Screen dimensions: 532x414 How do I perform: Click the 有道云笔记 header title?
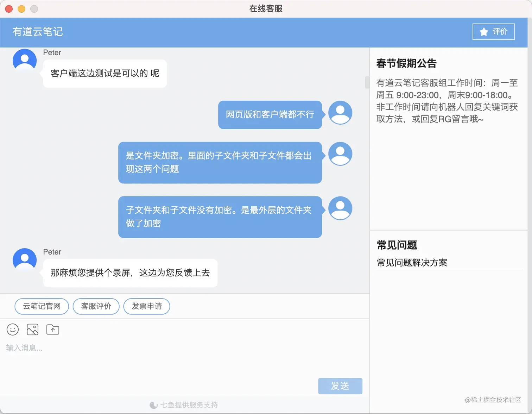click(38, 32)
